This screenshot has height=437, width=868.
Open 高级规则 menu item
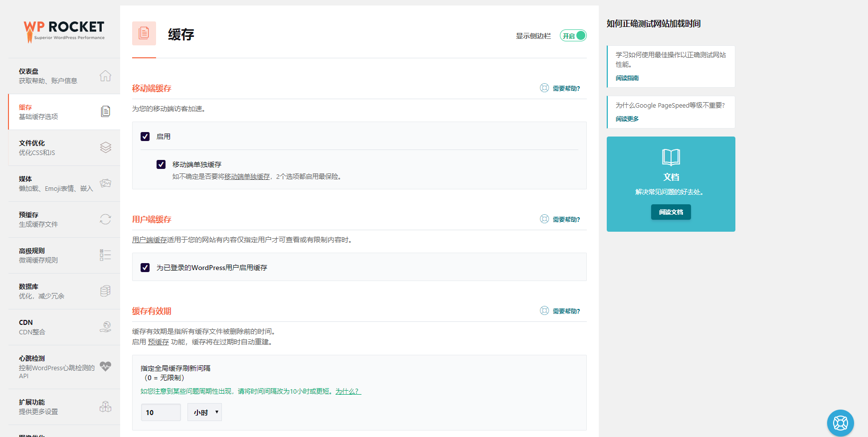(x=64, y=255)
